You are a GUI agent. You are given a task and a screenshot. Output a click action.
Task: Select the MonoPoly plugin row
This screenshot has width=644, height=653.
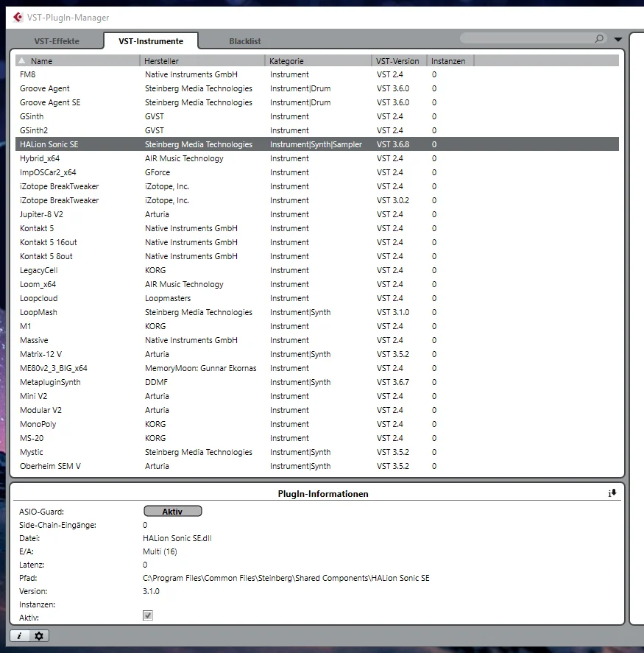coord(317,424)
